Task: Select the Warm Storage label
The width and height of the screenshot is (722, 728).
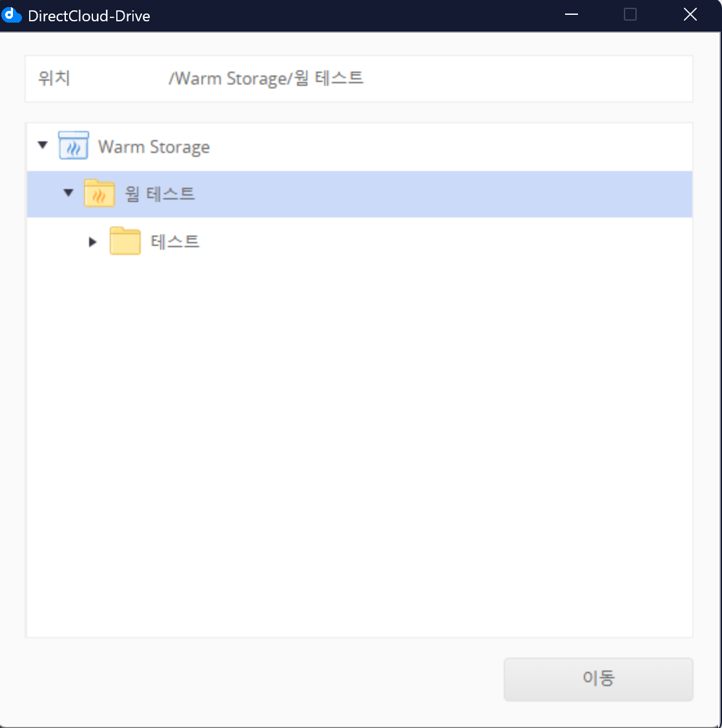Action: [154, 147]
